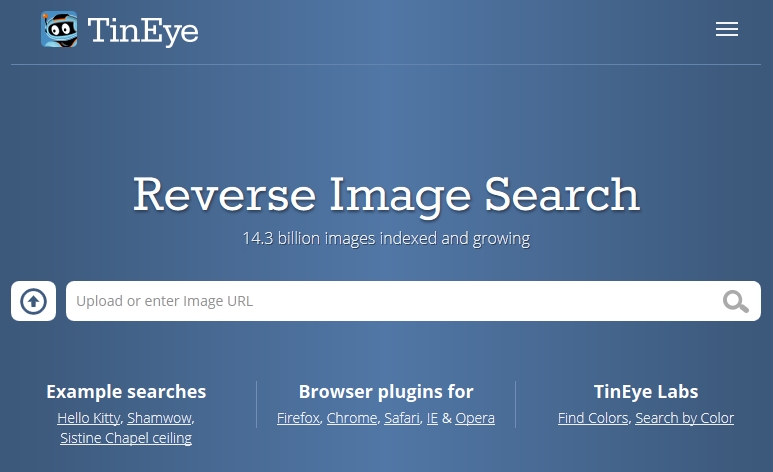The height and width of the screenshot is (472, 773).
Task: Click the TinEye Labs heading
Action: (646, 392)
